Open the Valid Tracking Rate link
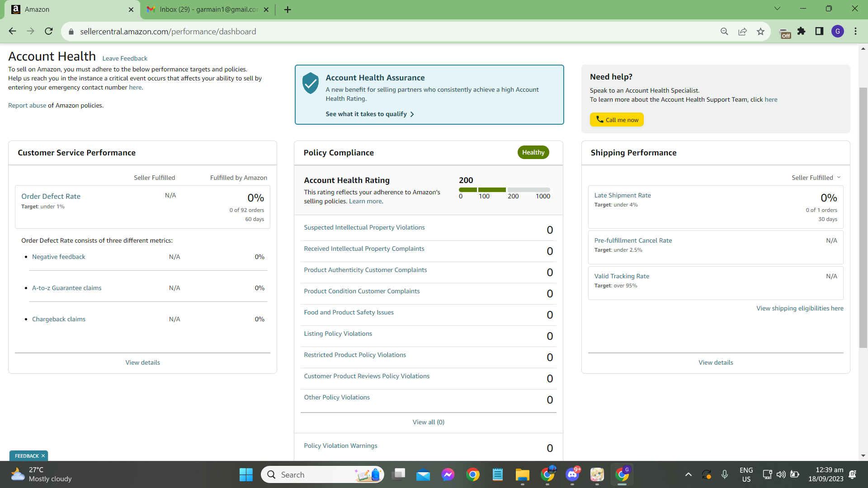Image resolution: width=868 pixels, height=488 pixels. 622,276
